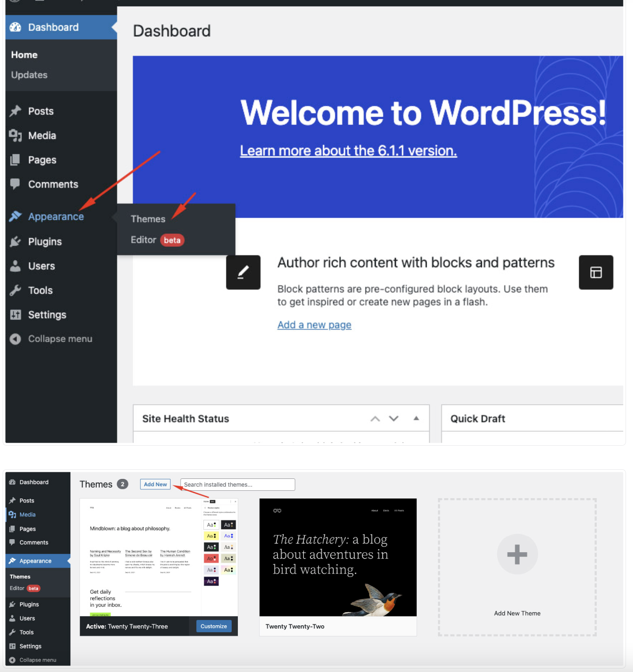Click the Users person icon in the Themes page sidebar

(12, 618)
